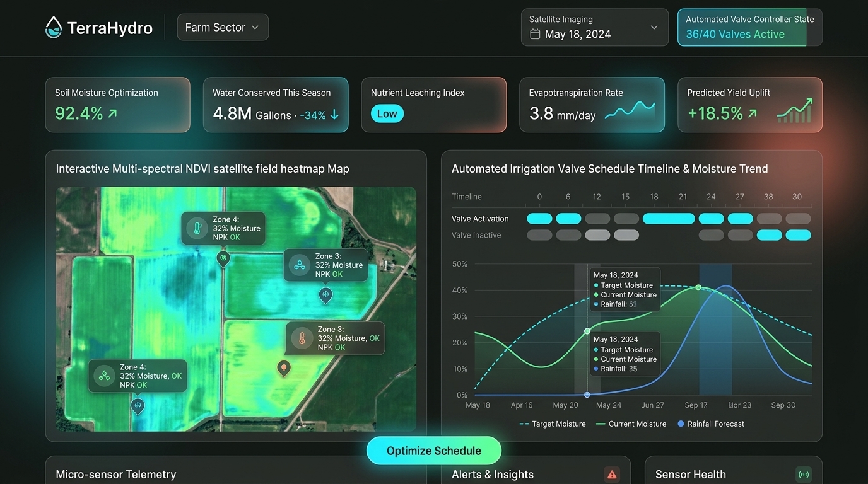Click the red warning icon in Alerts & Insights
Viewport: 868px width, 484px height.
point(612,475)
